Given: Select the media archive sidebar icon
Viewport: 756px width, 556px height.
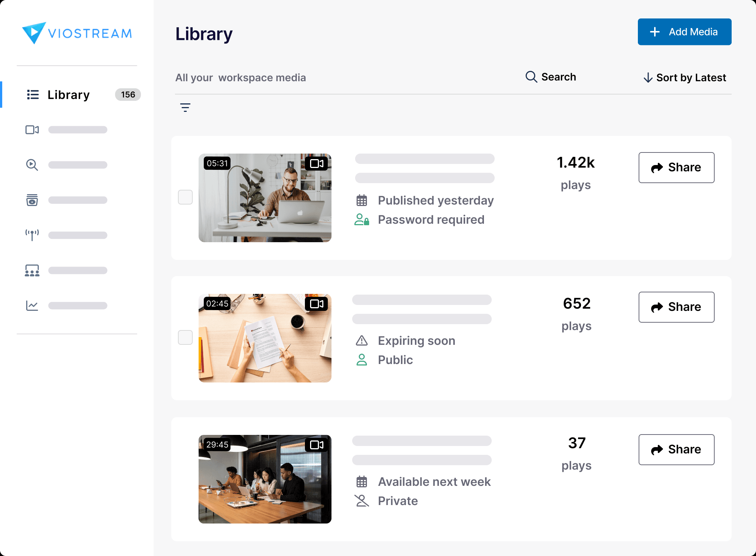Looking at the screenshot, I should (32, 200).
